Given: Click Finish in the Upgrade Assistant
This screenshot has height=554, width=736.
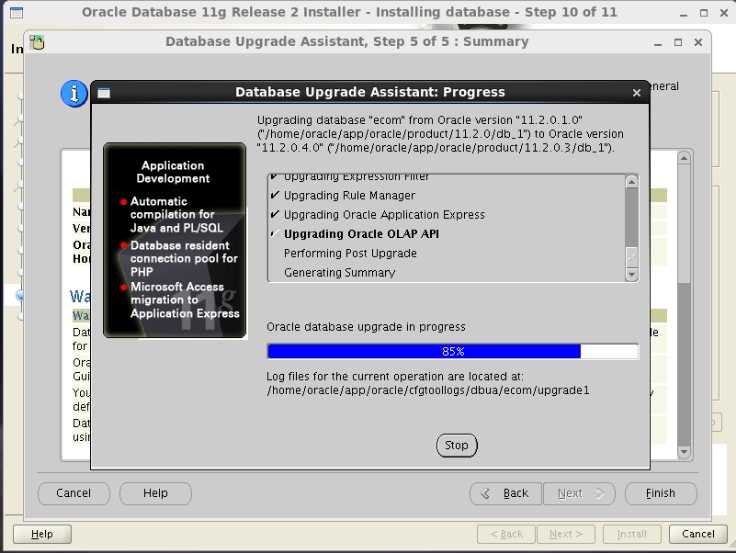Looking at the screenshot, I should pyautogui.click(x=661, y=493).
